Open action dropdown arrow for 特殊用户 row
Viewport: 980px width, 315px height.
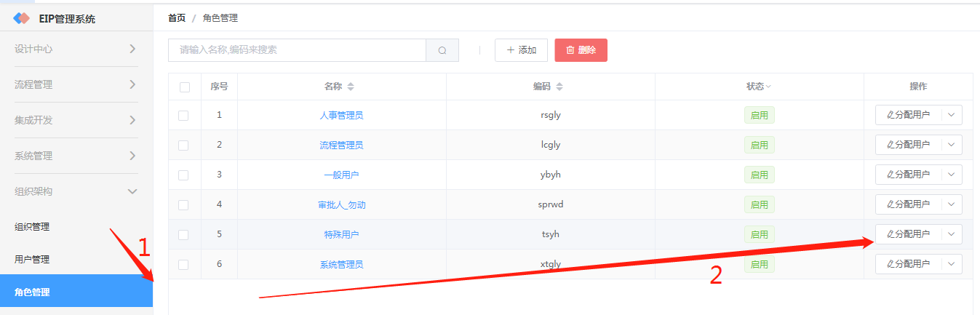coord(952,234)
